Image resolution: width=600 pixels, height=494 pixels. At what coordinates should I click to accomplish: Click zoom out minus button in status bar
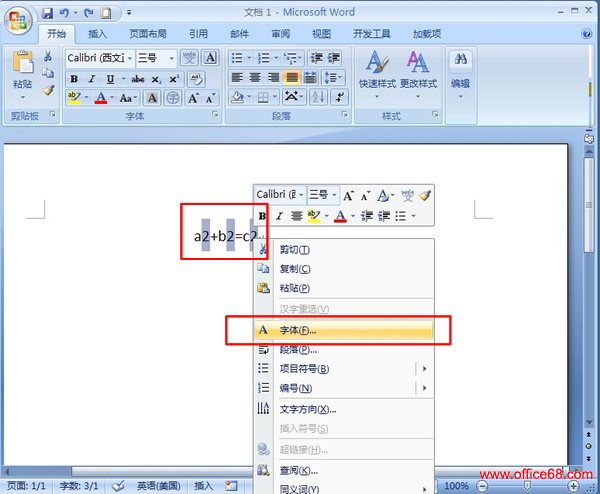[482, 486]
